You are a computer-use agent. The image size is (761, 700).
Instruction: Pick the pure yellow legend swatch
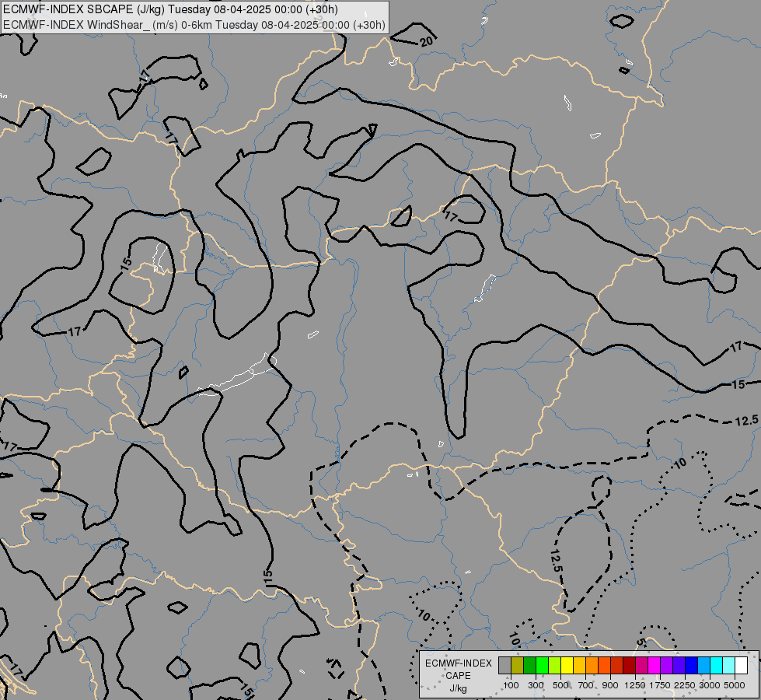(567, 666)
